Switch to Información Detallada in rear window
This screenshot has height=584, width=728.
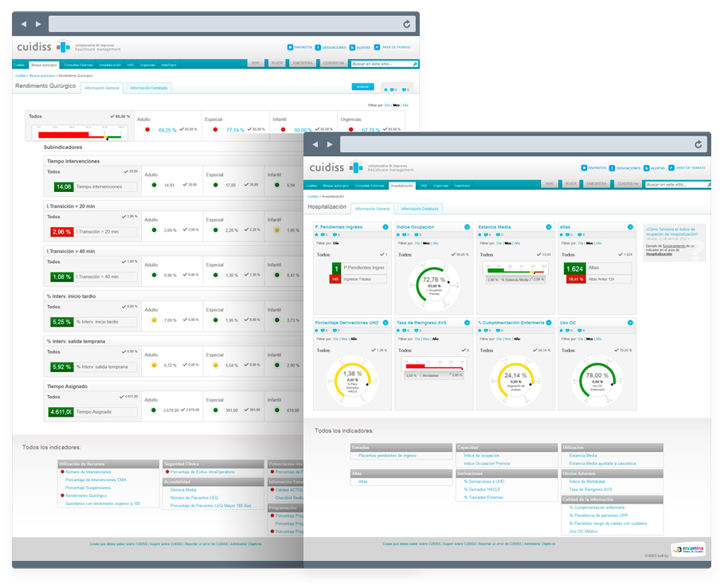(x=149, y=88)
